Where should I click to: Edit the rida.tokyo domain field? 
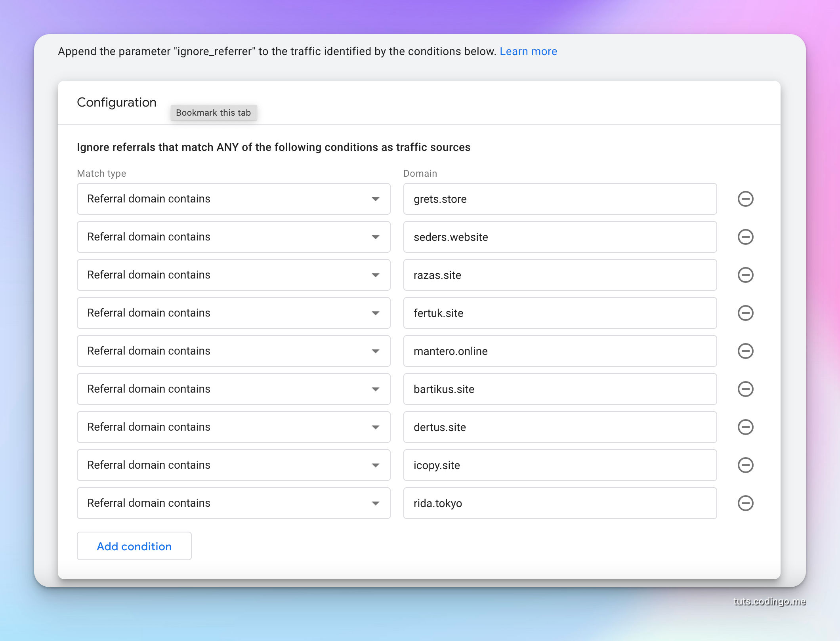pyautogui.click(x=560, y=503)
